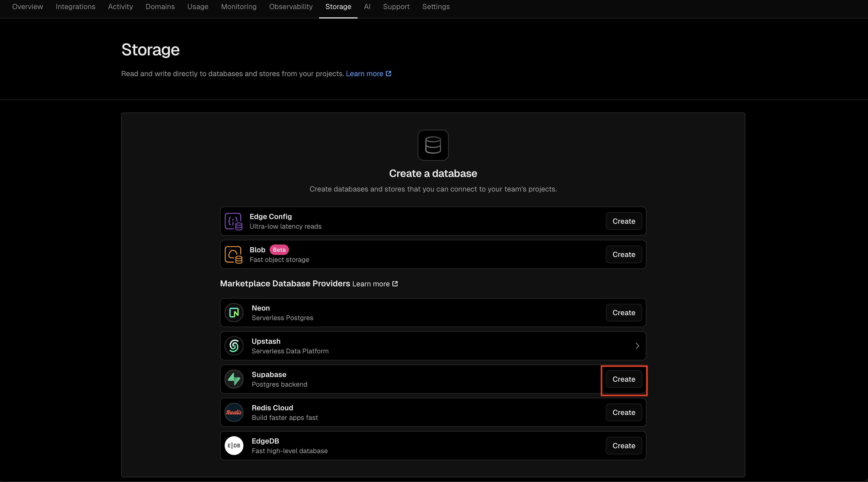Create a Supabase database
This screenshot has width=868, height=482.
(x=624, y=379)
